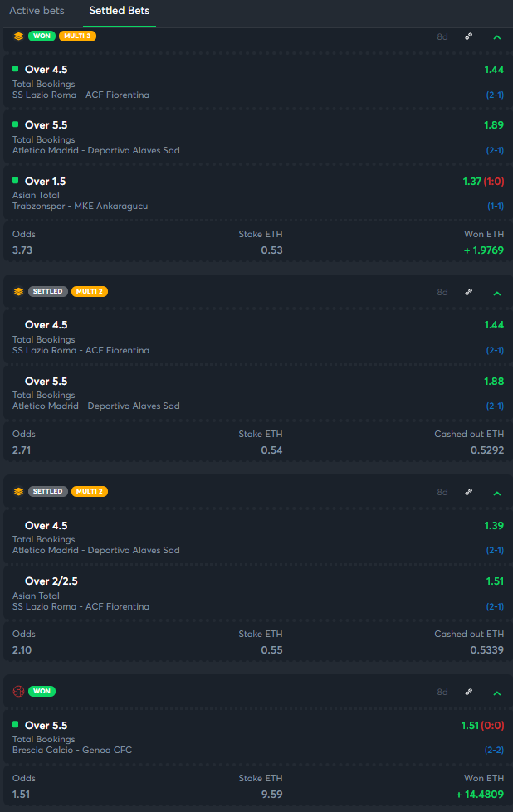Collapse the WON MULTI 3 bet card

[x=496, y=37]
